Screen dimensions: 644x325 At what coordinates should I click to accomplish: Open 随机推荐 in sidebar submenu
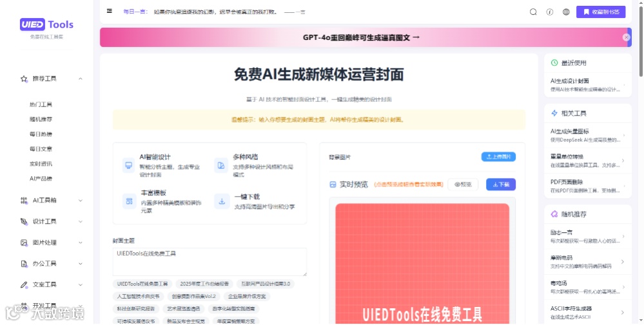[x=41, y=119]
